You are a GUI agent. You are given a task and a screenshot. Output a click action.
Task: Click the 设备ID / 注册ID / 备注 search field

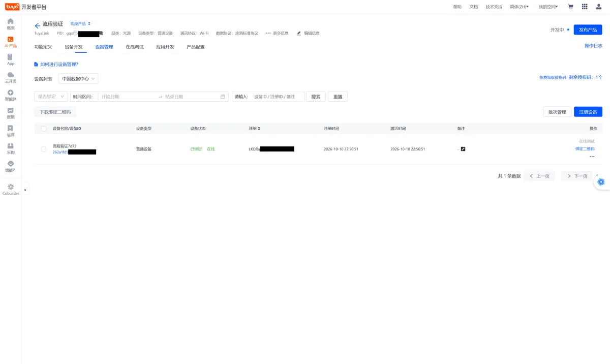(x=277, y=97)
